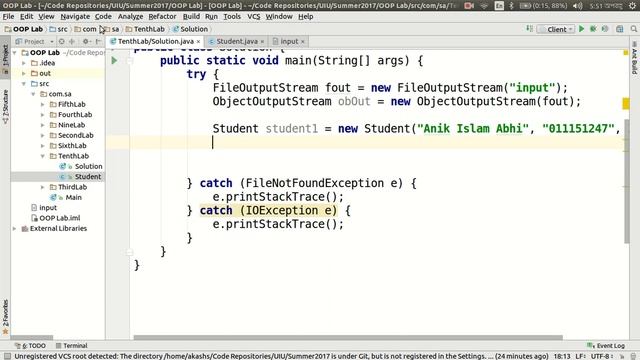The height and width of the screenshot is (360, 640).
Task: Click the red screen recorder indicator
Action: (469, 6)
